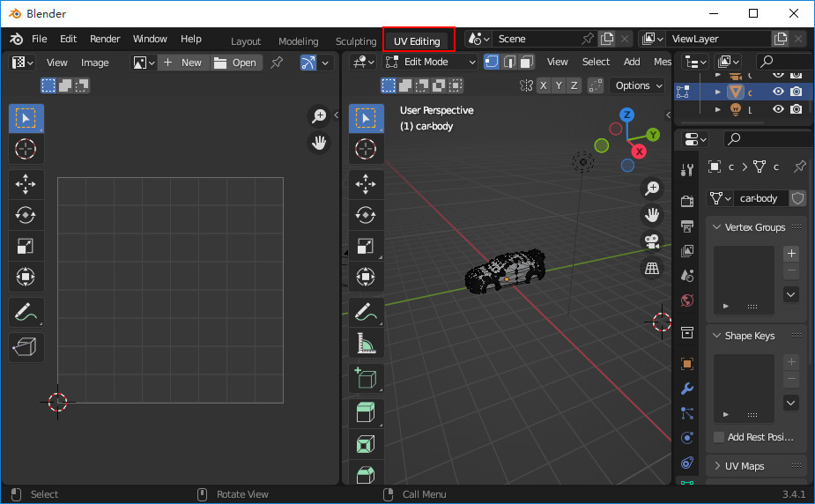Image resolution: width=815 pixels, height=504 pixels.
Task: Enable Add Rest Position checkbox
Action: 720,437
